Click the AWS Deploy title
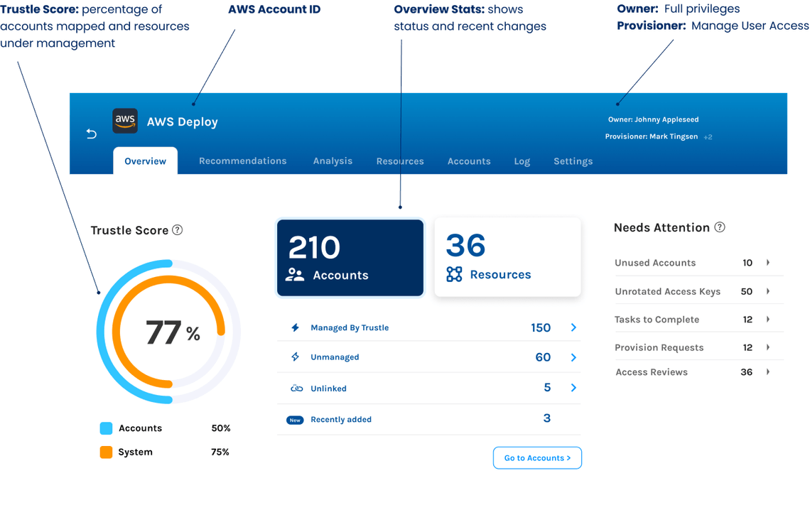This screenshot has width=810, height=532. tap(183, 122)
